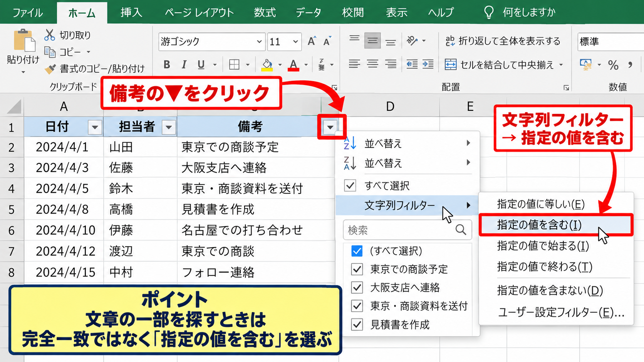This screenshot has height=362, width=644.
Task: Click the Align Left icon
Action: coord(354,64)
